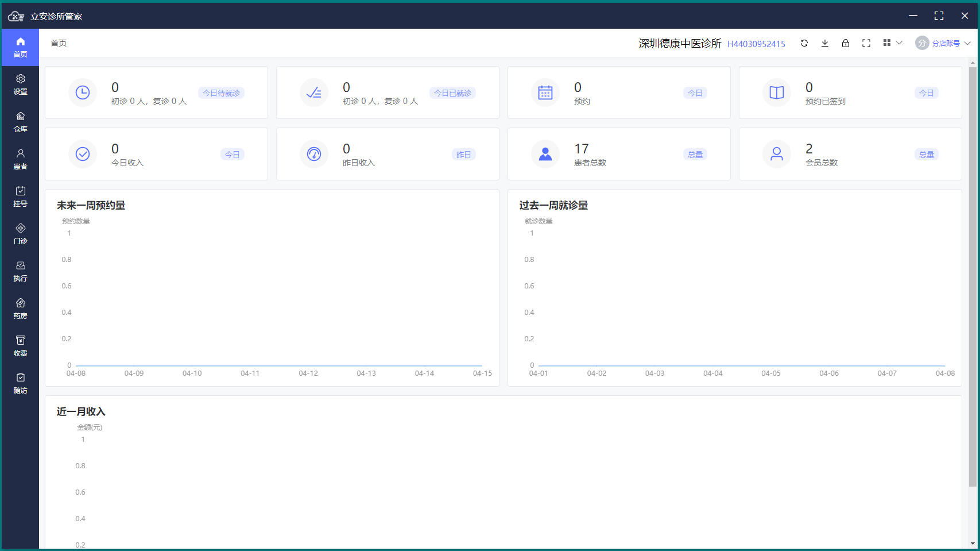Go to the 仓库 warehouse module
The height and width of the screenshot is (551, 980).
pos(20,122)
